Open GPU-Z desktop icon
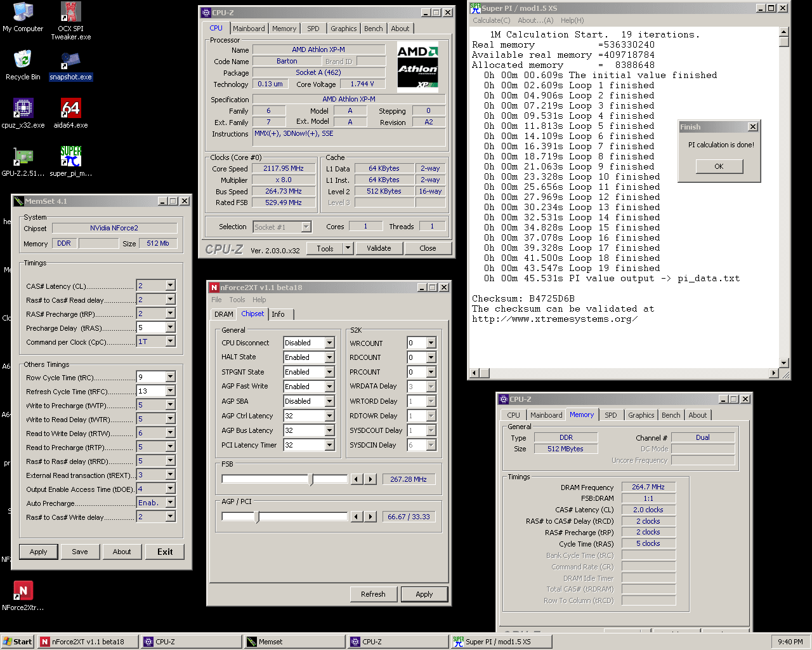The image size is (812, 650). click(23, 162)
